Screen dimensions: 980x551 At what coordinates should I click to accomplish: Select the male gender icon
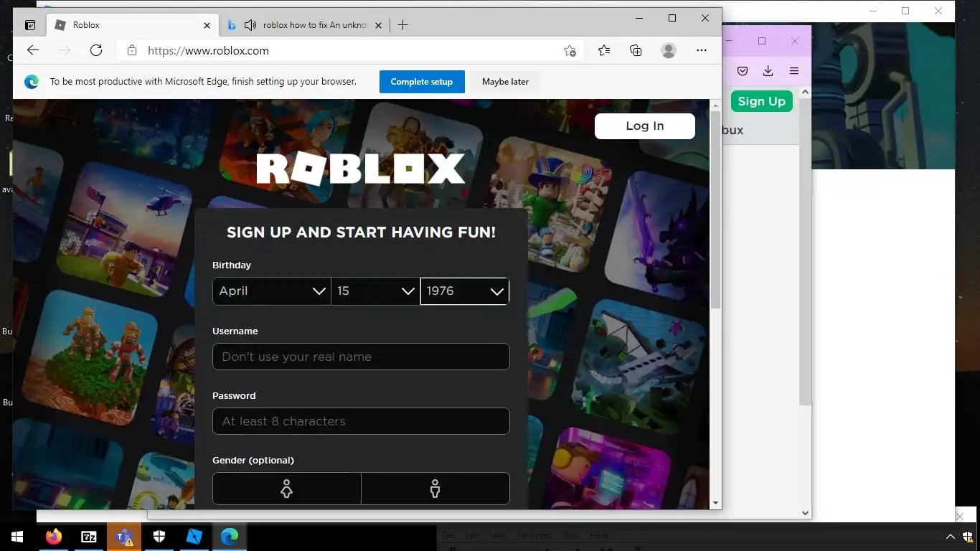coord(435,489)
